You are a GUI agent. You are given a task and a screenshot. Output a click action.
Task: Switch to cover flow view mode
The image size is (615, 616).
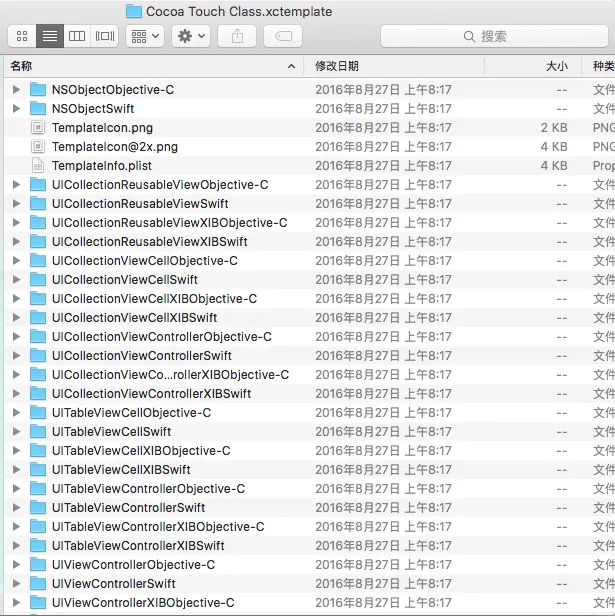click(x=105, y=36)
